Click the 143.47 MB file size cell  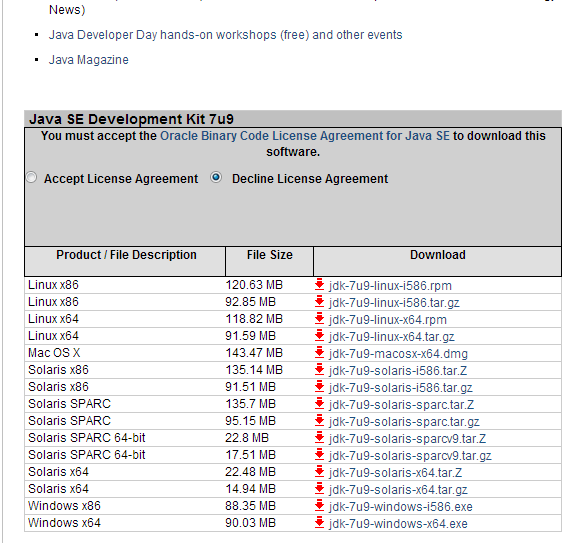click(x=254, y=353)
